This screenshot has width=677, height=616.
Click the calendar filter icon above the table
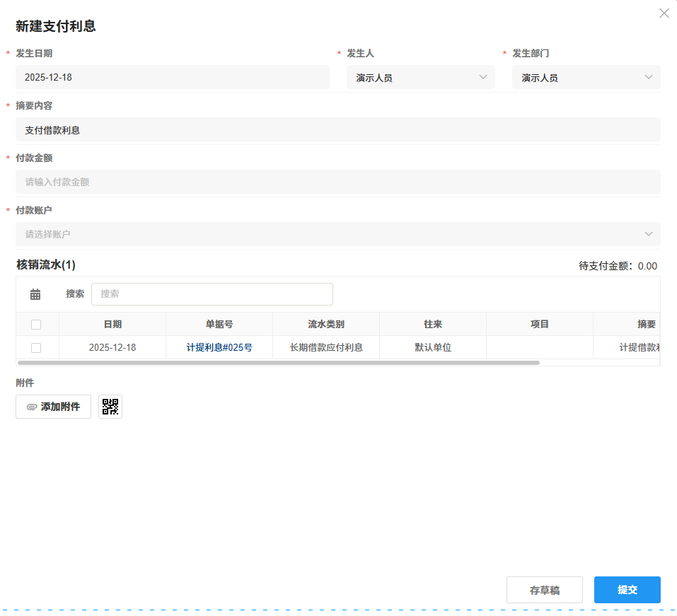(x=35, y=294)
